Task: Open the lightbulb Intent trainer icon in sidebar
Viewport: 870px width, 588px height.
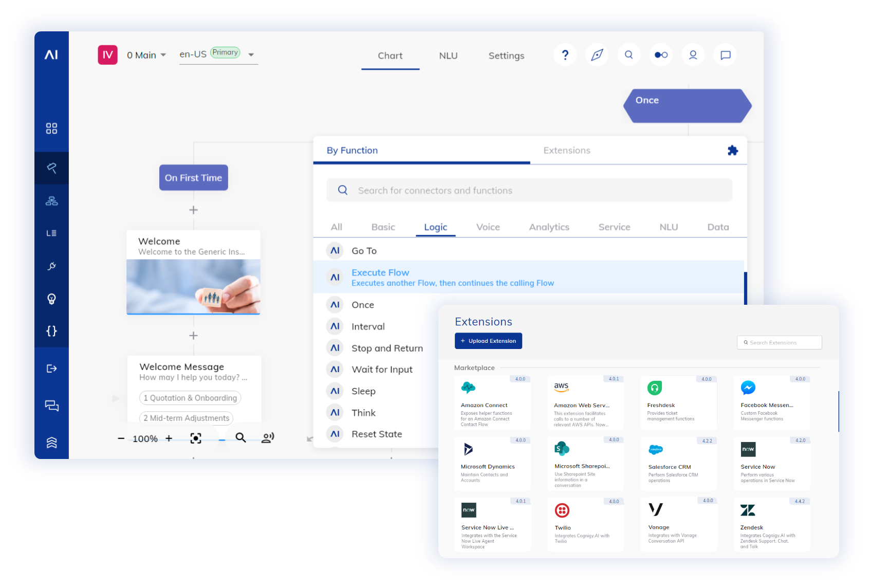Action: (x=51, y=299)
